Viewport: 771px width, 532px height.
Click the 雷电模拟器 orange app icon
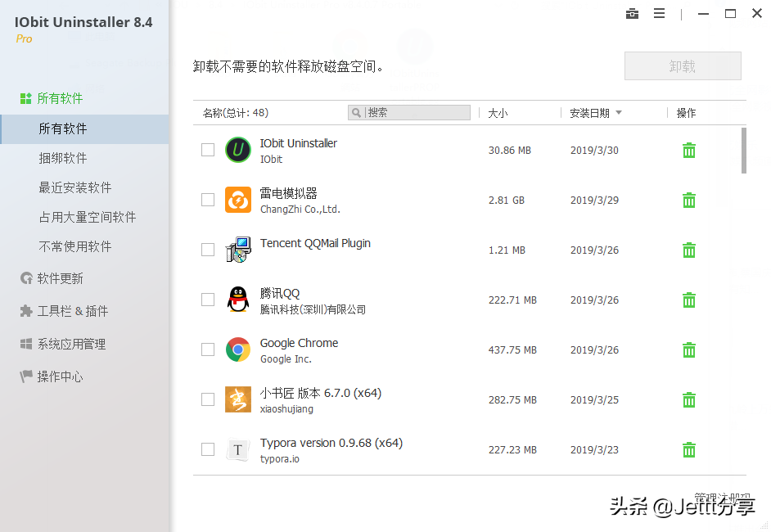coord(238,200)
